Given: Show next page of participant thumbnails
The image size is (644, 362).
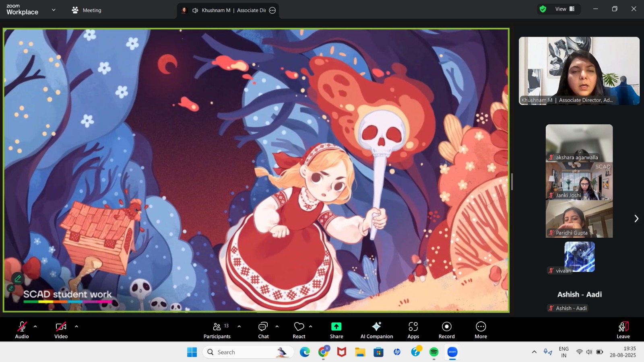Looking at the screenshot, I should click(x=636, y=218).
